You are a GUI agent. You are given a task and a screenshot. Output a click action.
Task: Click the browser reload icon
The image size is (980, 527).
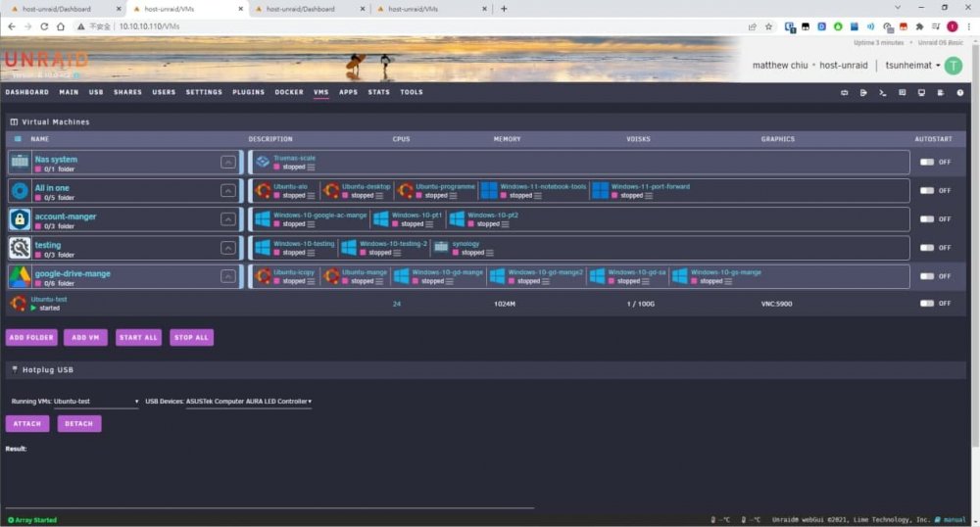click(x=44, y=26)
